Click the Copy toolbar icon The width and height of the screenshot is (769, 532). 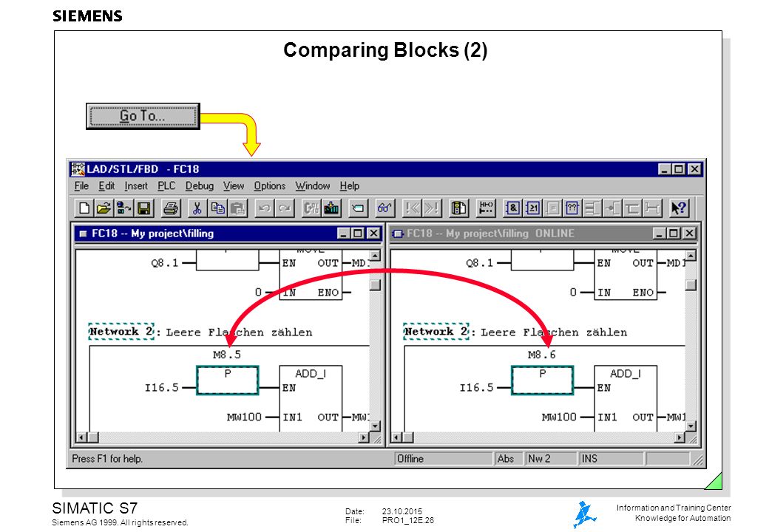click(217, 208)
